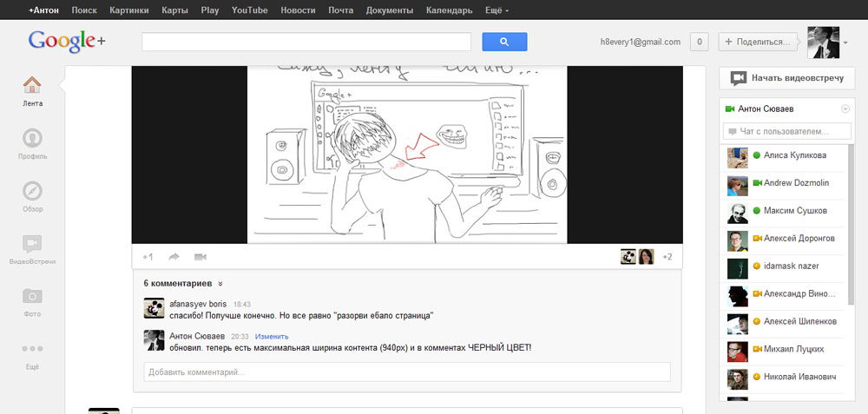868x414 pixels.
Task: Click the h8every1@gmail.com account email
Action: click(641, 42)
